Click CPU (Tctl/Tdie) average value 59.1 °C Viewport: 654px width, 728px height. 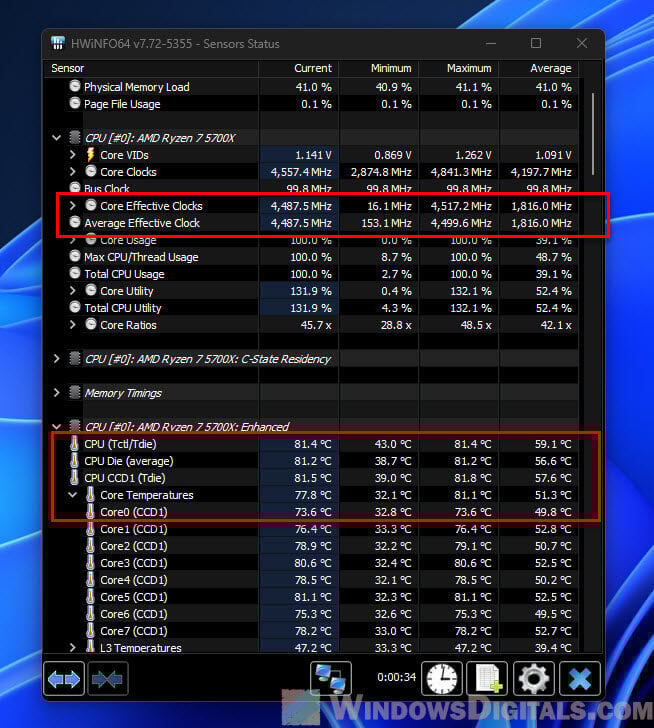point(553,444)
